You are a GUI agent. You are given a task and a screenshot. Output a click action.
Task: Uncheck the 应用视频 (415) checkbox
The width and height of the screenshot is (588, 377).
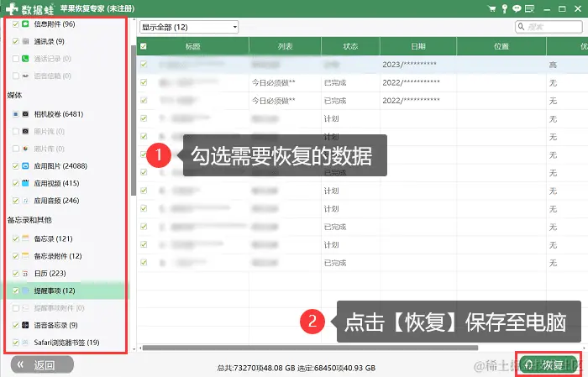click(15, 183)
